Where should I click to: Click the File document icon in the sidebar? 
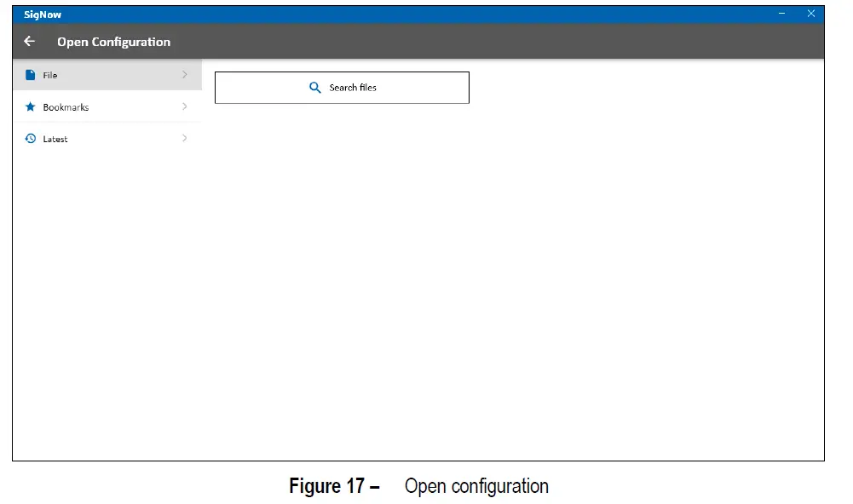coord(31,75)
